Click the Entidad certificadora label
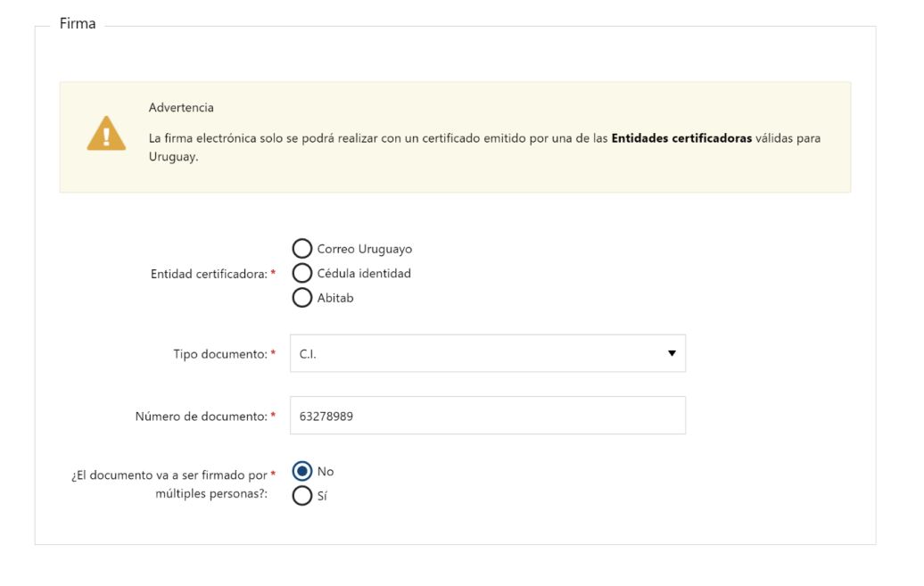 point(210,274)
